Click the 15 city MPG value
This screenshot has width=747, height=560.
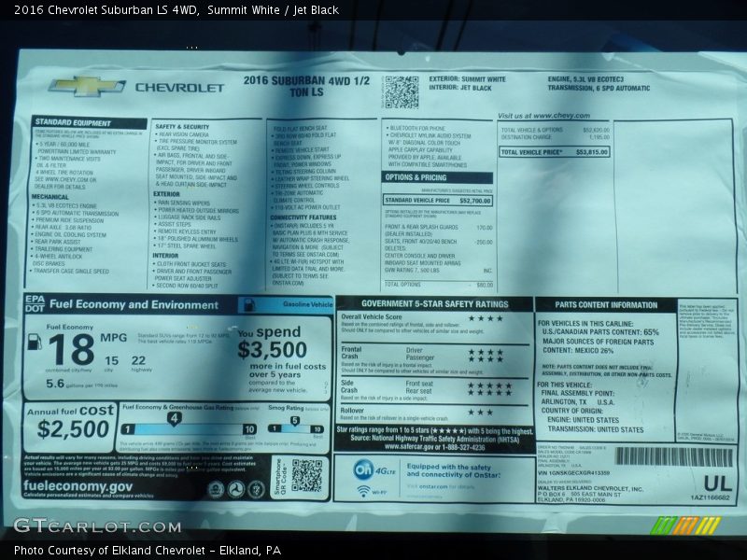click(111, 360)
